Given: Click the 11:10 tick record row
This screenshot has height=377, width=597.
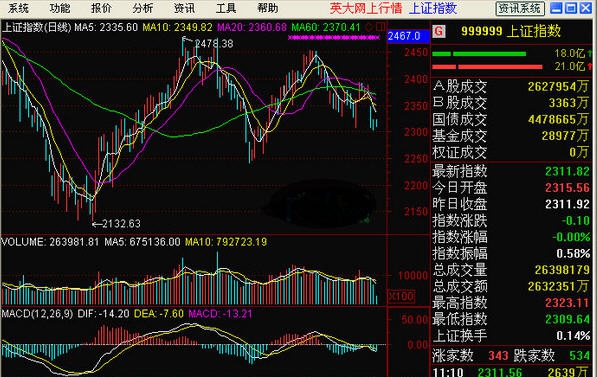Looking at the screenshot, I should [x=511, y=372].
